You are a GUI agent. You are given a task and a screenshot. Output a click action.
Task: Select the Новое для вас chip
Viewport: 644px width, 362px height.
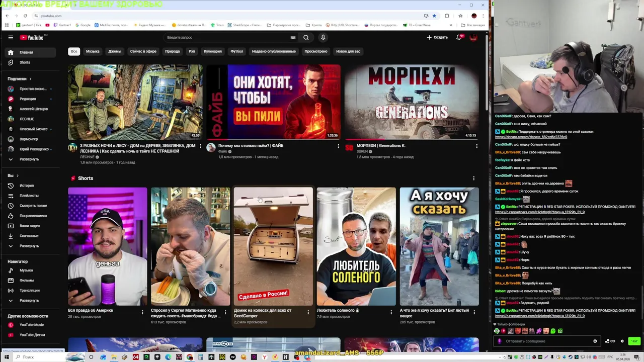click(x=348, y=51)
